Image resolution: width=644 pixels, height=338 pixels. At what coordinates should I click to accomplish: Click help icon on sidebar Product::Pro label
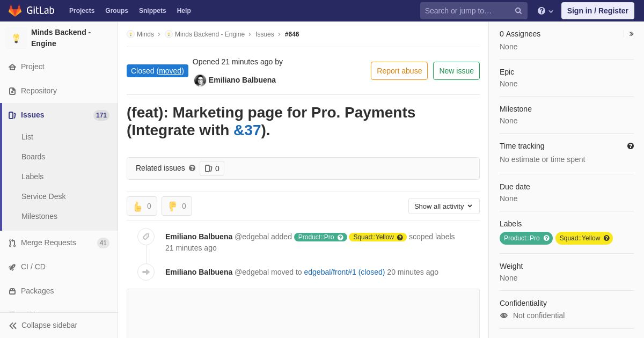546,238
